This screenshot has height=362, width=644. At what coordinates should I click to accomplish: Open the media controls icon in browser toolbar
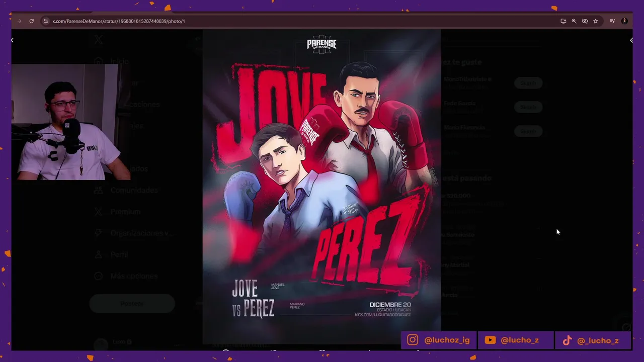[612, 21]
